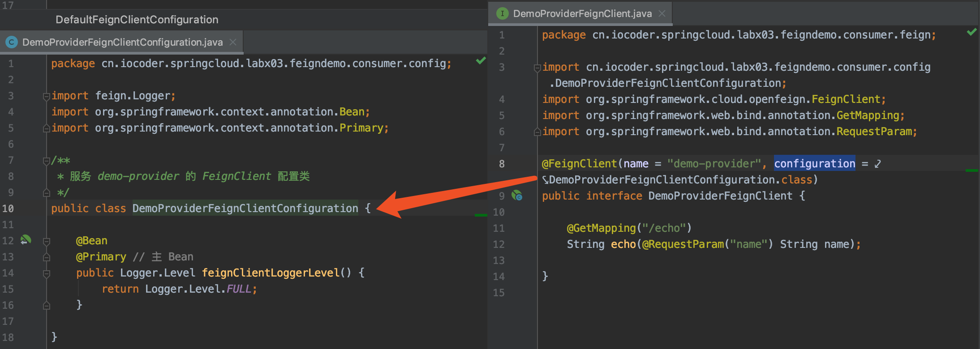Viewport: 980px width, 349px height.
Task: Collapse the imports starting at import feign.Logger
Action: pos(46,96)
